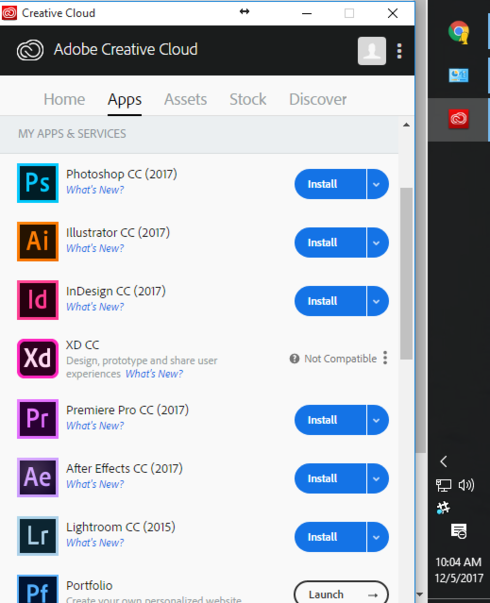This screenshot has height=603, width=490.
Task: Click the Creative Cloud title bar icon
Action: pyautogui.click(x=9, y=13)
